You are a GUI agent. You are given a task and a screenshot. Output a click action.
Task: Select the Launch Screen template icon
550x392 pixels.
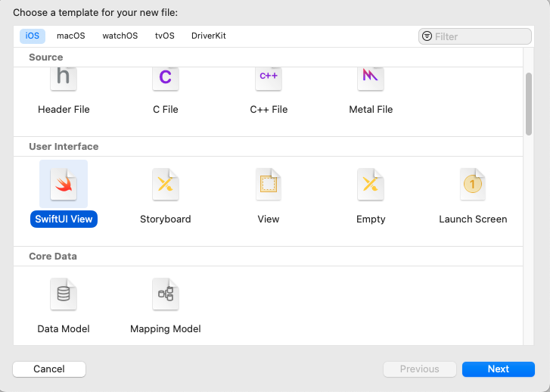(x=473, y=185)
